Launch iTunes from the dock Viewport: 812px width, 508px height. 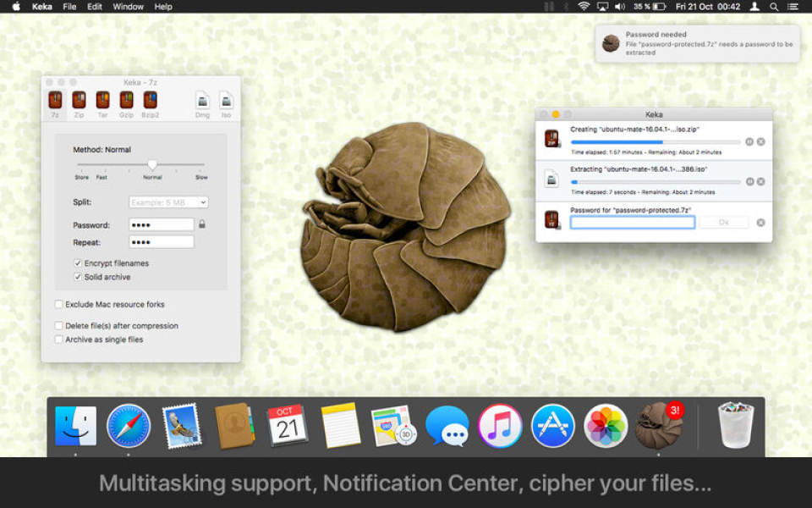[x=500, y=426]
